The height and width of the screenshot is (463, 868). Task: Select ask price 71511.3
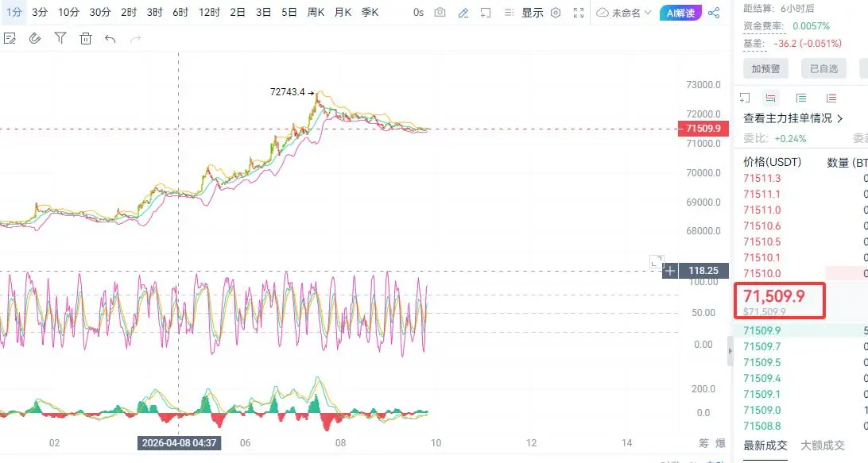[761, 178]
